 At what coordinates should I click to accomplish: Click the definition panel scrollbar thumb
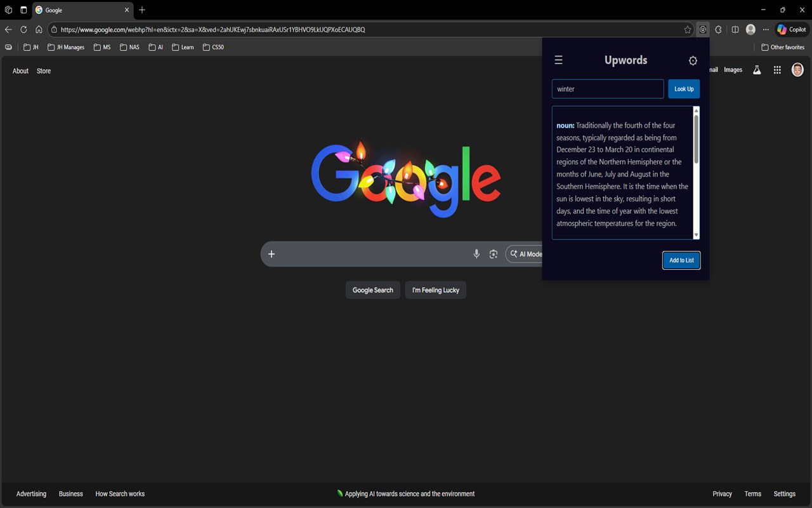pos(696,138)
